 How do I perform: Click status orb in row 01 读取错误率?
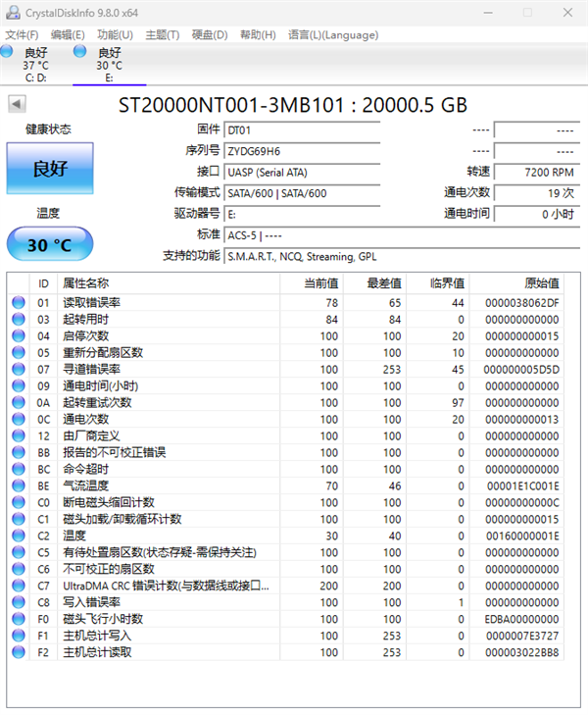tap(19, 302)
